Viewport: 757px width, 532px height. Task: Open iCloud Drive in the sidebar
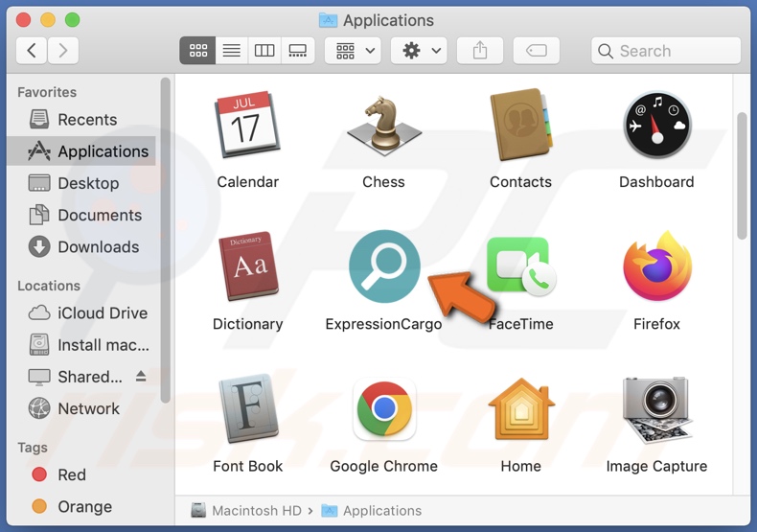(81, 312)
